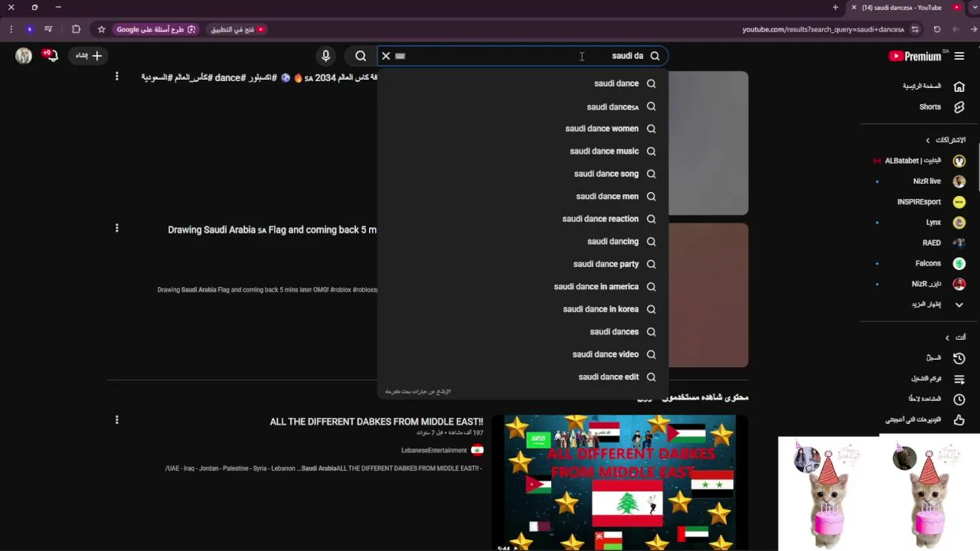Open options for Drawing Saudi Flag video
Image resolution: width=980 pixels, height=551 pixels.
(x=116, y=228)
